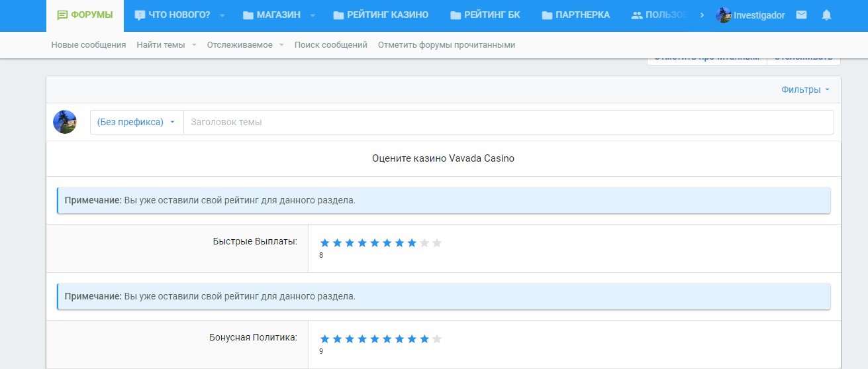
Task: Open Фильтры dropdown
Action: pyautogui.click(x=805, y=90)
